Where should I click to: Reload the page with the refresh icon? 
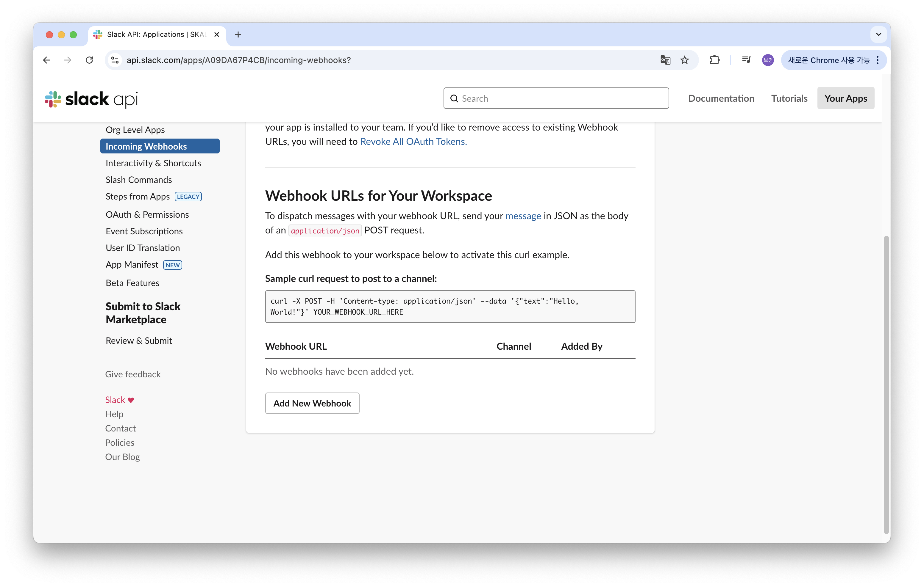(89, 60)
